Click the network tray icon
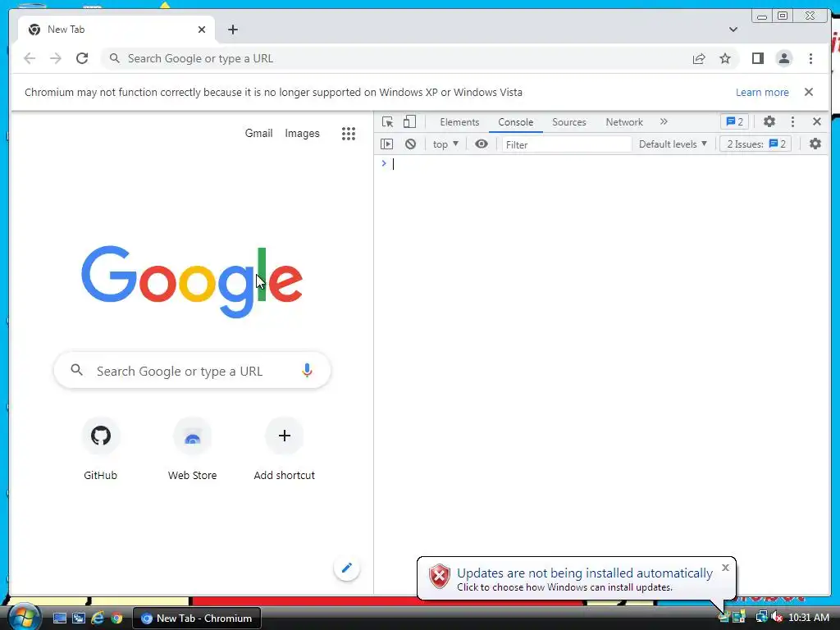 (761, 617)
